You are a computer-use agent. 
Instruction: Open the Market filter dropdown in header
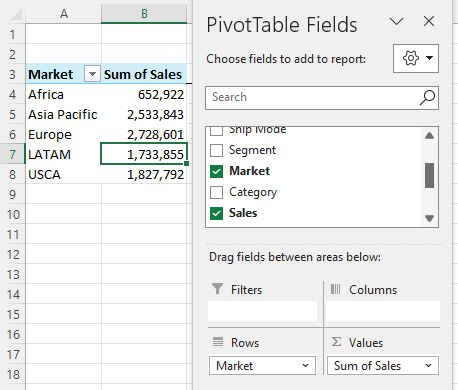[x=92, y=74]
